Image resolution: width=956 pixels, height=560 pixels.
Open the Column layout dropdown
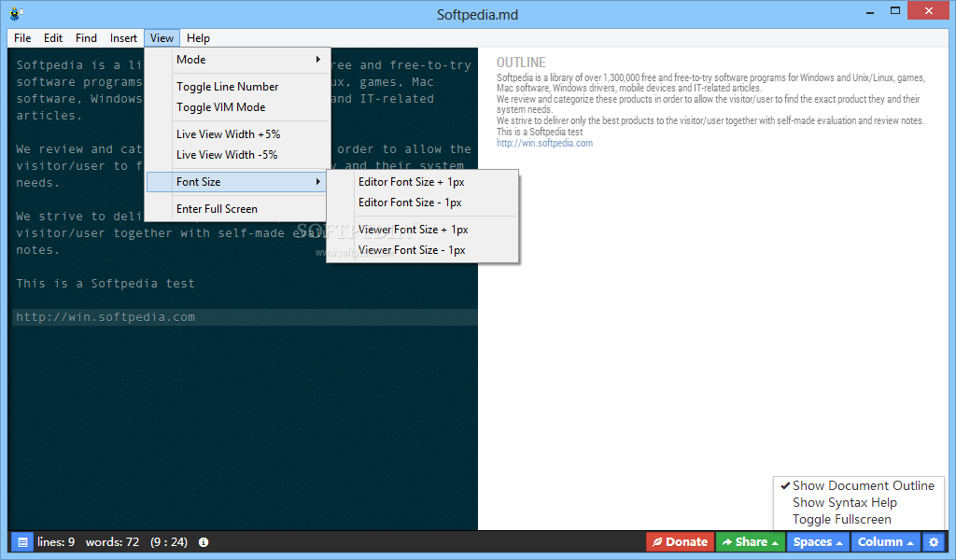pyautogui.click(x=885, y=541)
